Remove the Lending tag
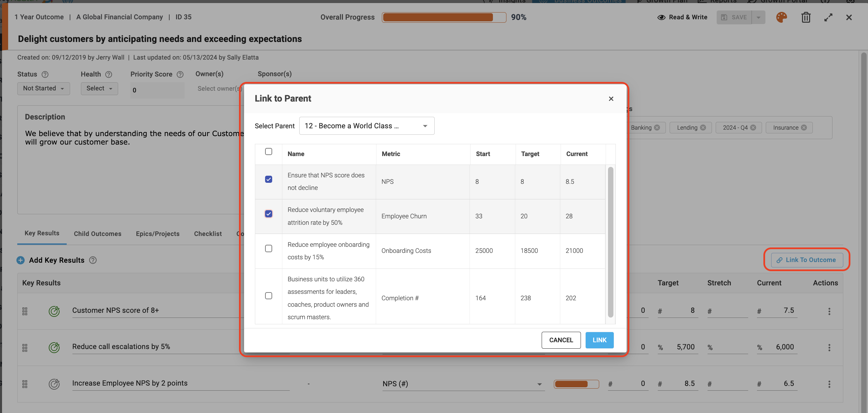The width and height of the screenshot is (868, 413). tap(703, 128)
